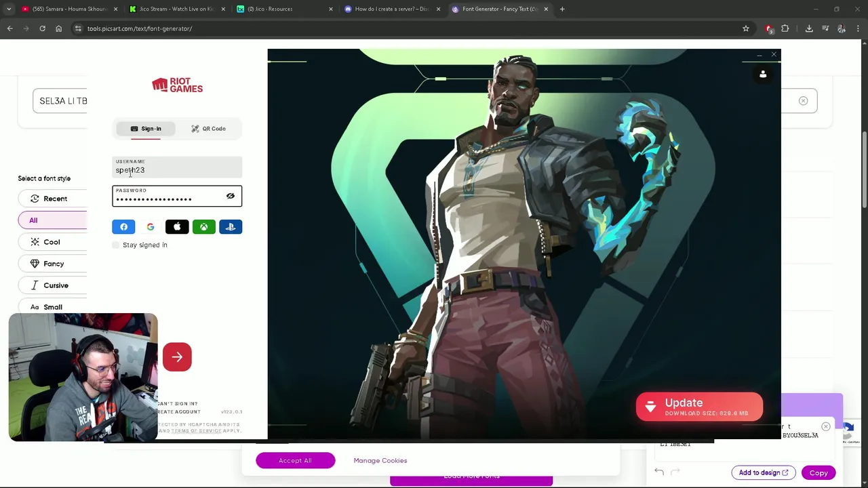868x488 pixels.
Task: Close the Riot client window
Action: pyautogui.click(x=774, y=54)
